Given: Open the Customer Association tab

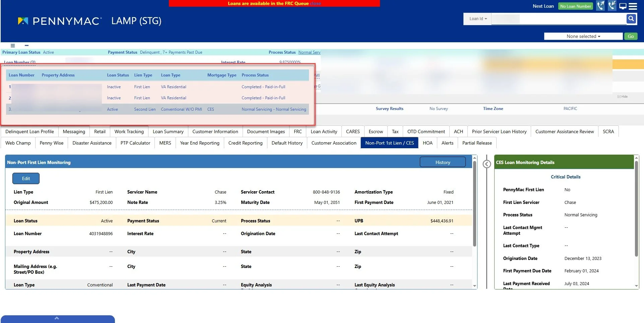Looking at the screenshot, I should 334,143.
